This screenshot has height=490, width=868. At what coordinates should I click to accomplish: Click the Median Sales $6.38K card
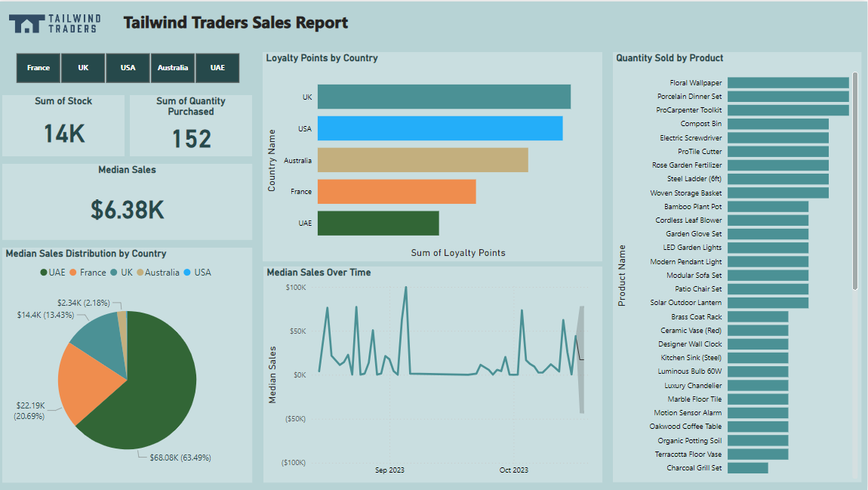tap(128, 202)
